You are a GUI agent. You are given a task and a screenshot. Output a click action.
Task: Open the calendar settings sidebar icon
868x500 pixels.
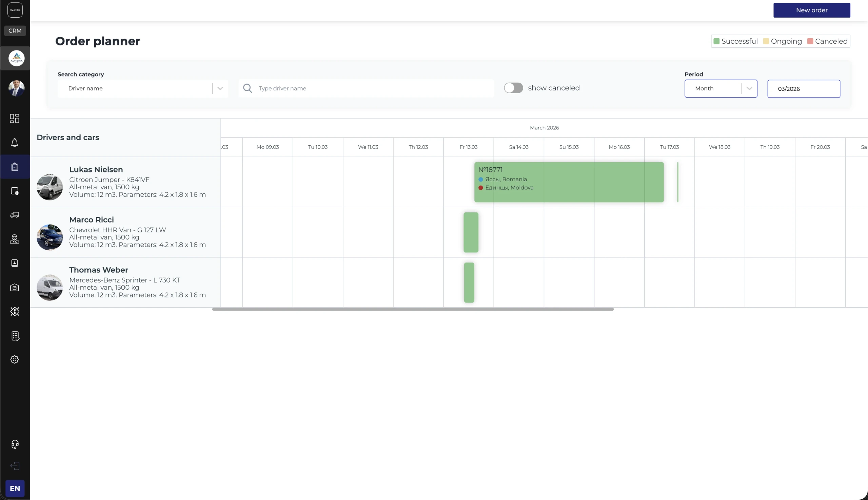(x=15, y=191)
